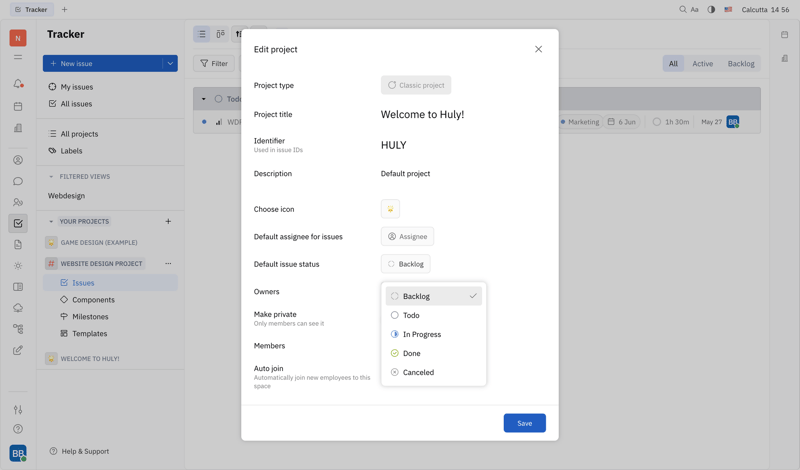Collapse the Todo group in issue list

(x=204, y=99)
